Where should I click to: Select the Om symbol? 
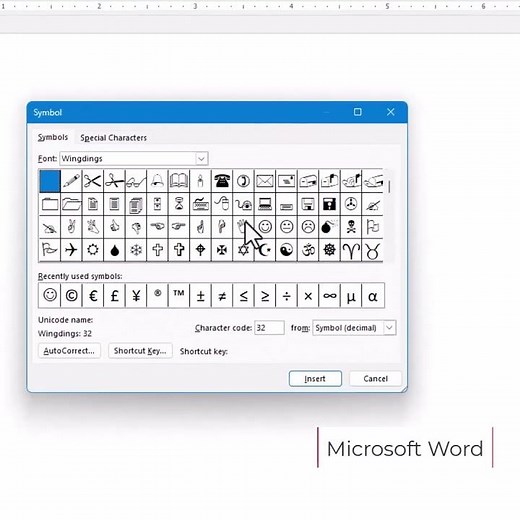(308, 250)
